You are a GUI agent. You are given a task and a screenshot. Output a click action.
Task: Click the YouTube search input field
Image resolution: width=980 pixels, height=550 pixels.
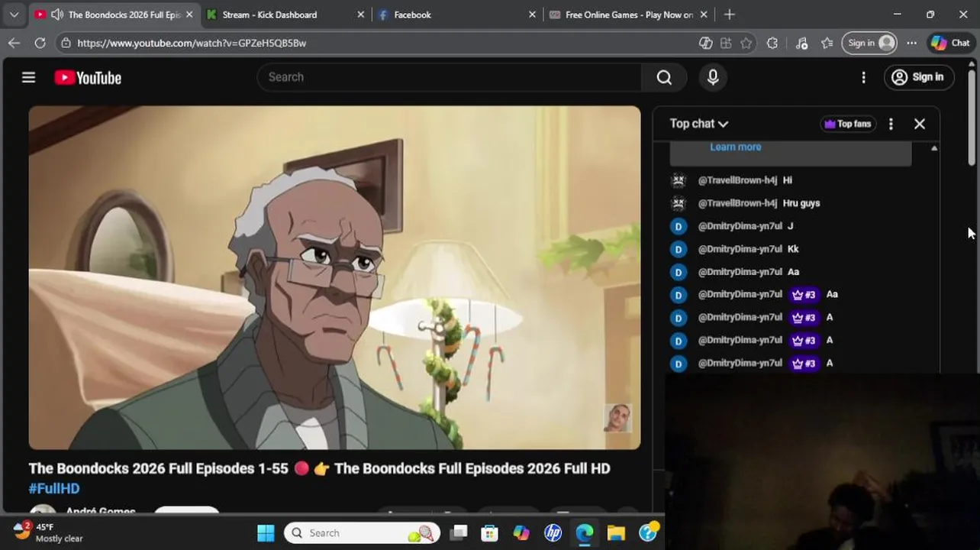pos(450,77)
